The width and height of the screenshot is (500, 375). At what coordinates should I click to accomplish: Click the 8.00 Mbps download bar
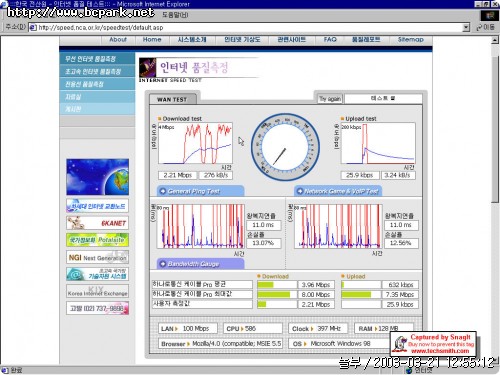pyautogui.click(x=277, y=294)
